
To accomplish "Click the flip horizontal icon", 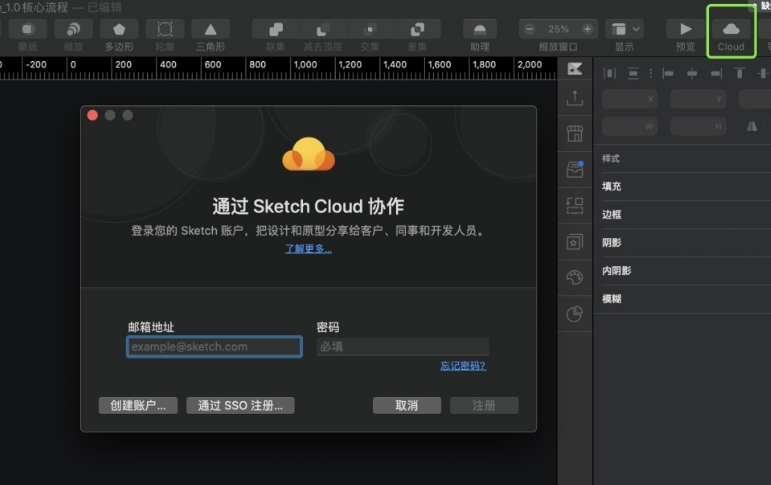I will click(x=752, y=126).
